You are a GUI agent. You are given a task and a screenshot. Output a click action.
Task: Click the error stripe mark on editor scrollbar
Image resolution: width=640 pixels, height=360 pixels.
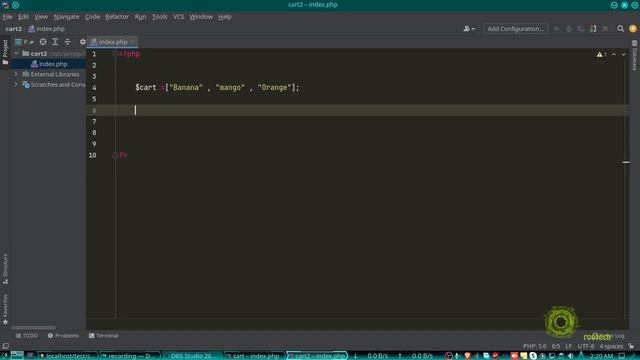[x=626, y=162]
